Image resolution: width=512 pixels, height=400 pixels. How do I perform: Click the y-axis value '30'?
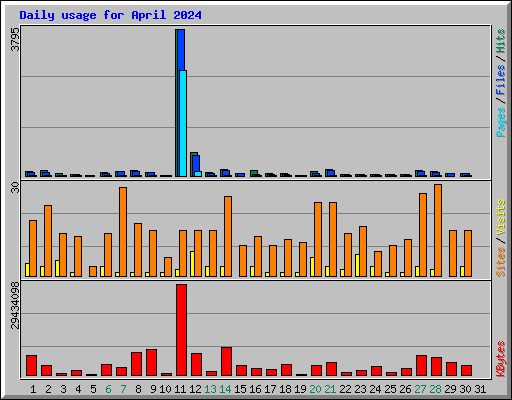(x=15, y=187)
